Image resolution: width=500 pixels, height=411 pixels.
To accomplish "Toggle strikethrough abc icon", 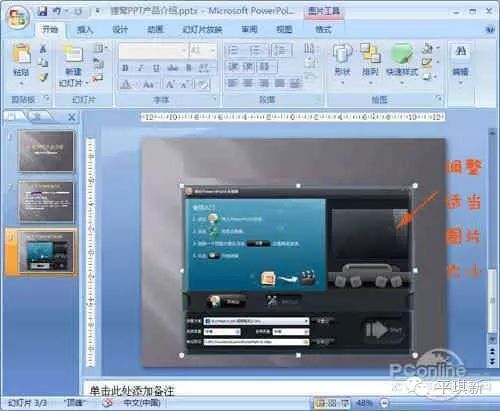I will [x=173, y=68].
